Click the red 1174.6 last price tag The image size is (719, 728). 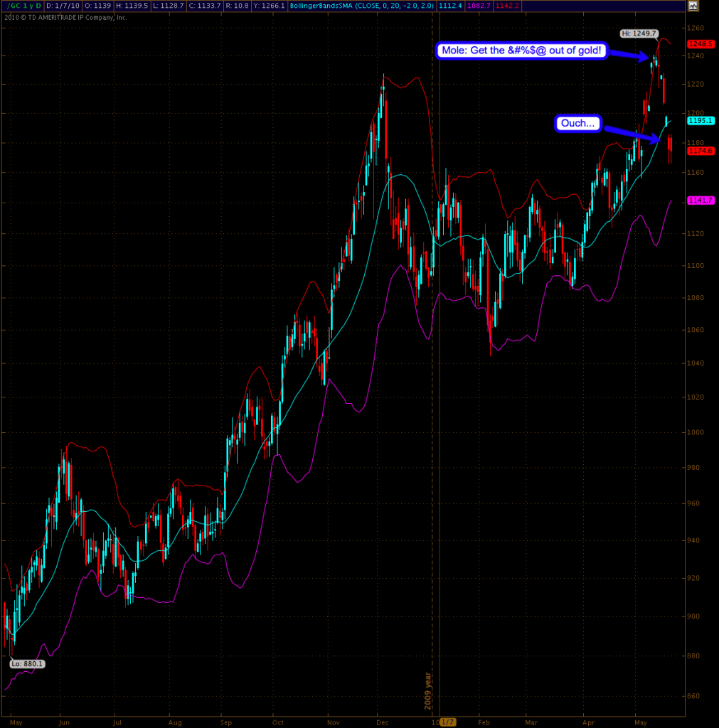tap(701, 151)
